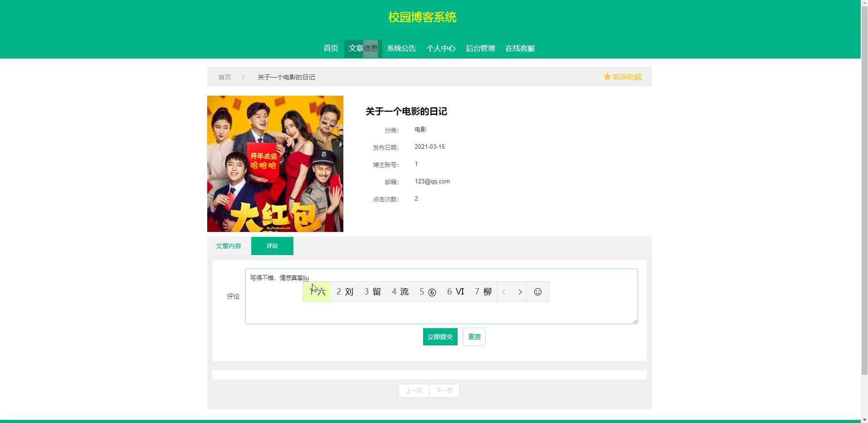Open 个人中心 from the navigation bar

point(441,49)
